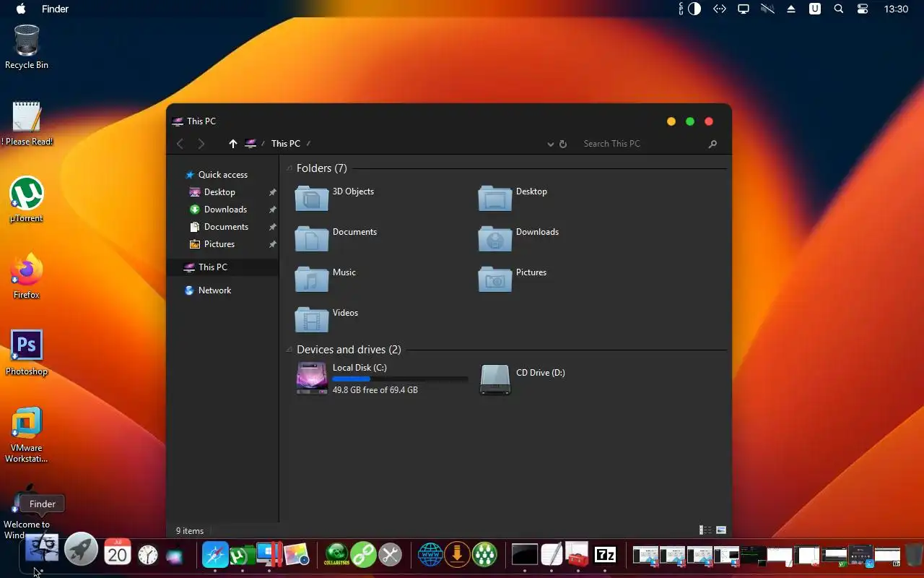The width and height of the screenshot is (924, 578).
Task: Click the first window preview thumbnail in the dock
Action: (645, 555)
